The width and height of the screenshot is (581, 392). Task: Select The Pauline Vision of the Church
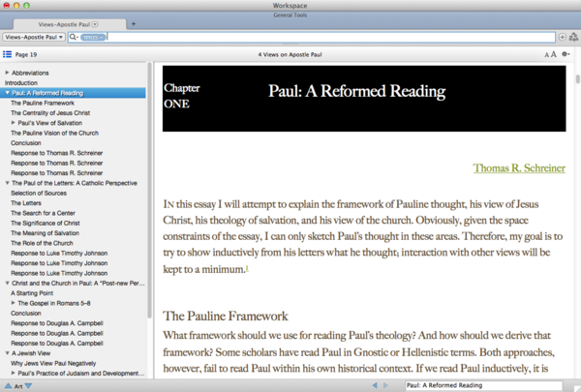click(54, 133)
